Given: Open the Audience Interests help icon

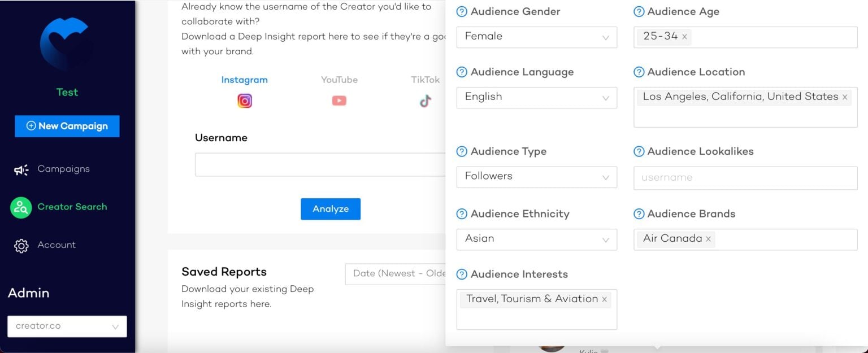Looking at the screenshot, I should pos(462,274).
